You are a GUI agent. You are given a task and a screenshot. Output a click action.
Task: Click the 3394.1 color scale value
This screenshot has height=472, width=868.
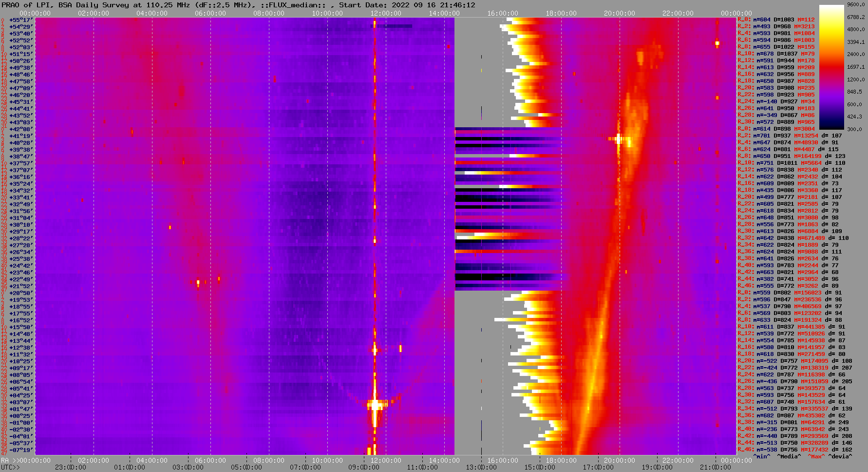856,42
